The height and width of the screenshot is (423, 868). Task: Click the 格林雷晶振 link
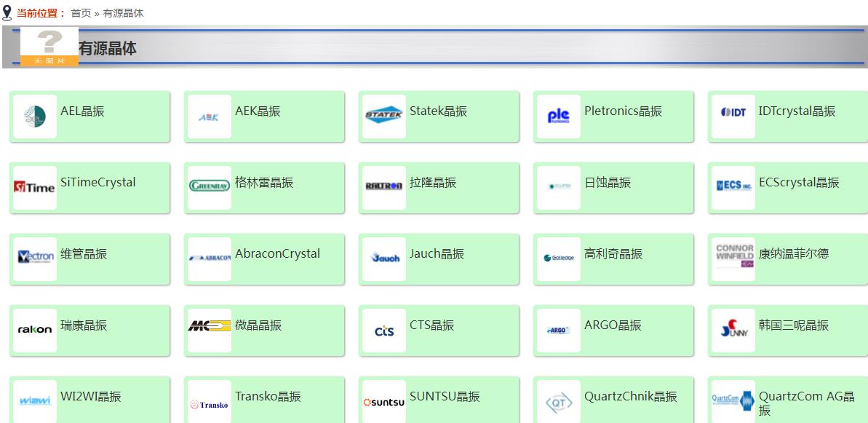point(263,183)
